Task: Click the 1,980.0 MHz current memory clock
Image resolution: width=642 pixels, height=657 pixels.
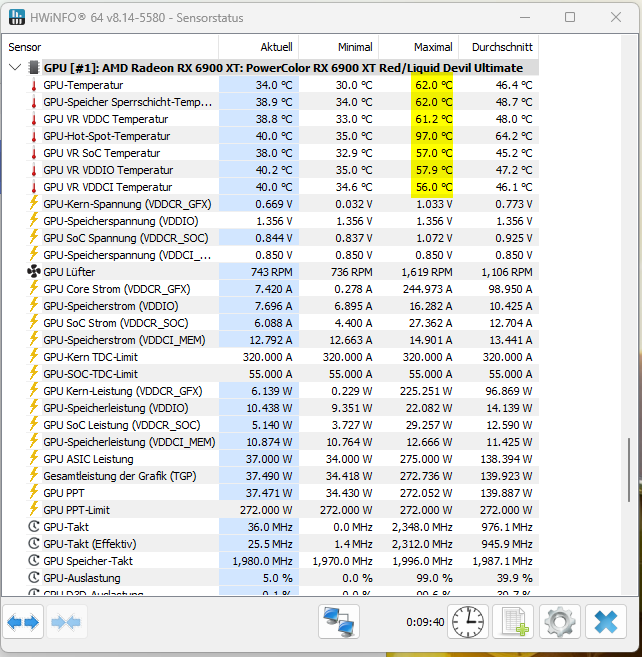Action: pos(262,561)
